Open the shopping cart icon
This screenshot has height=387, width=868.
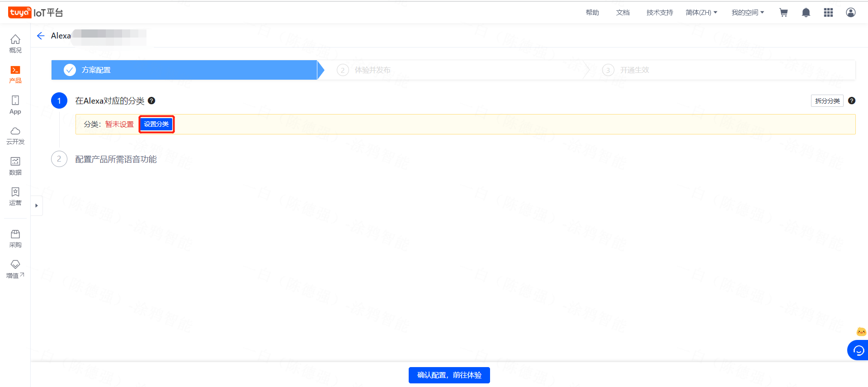click(783, 13)
